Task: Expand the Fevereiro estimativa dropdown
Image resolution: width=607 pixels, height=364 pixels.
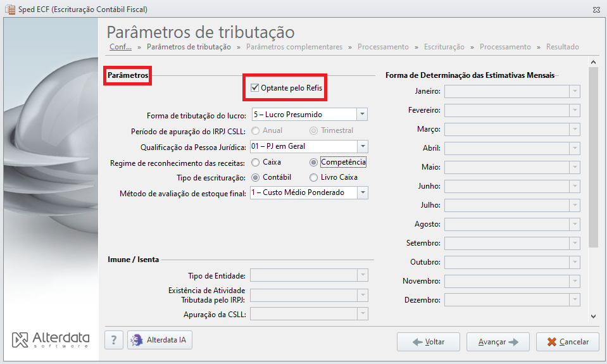Action: point(575,110)
